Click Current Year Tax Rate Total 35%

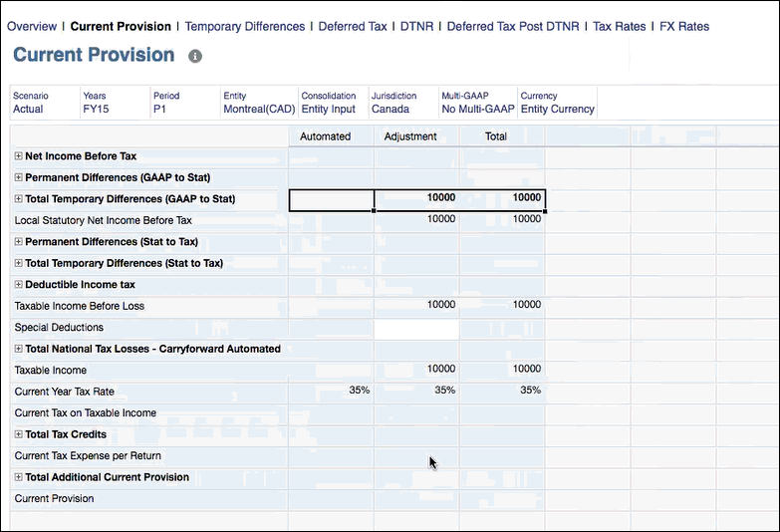tap(502, 393)
